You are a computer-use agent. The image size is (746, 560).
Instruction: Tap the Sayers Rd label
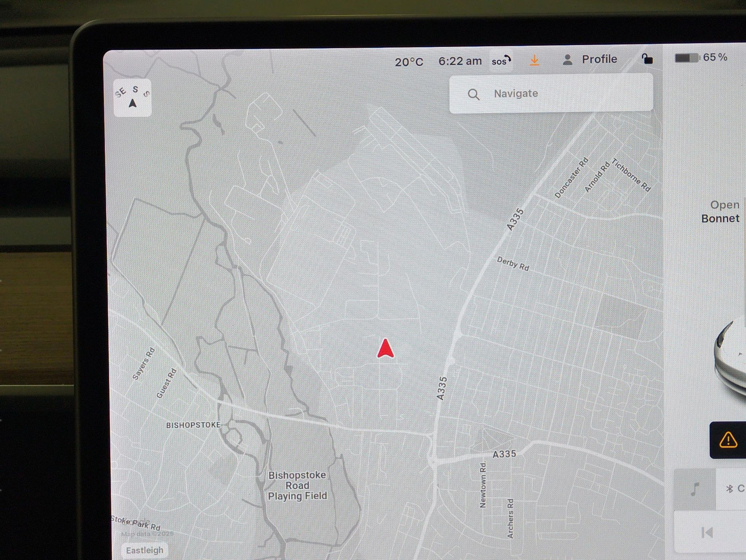pos(144,364)
